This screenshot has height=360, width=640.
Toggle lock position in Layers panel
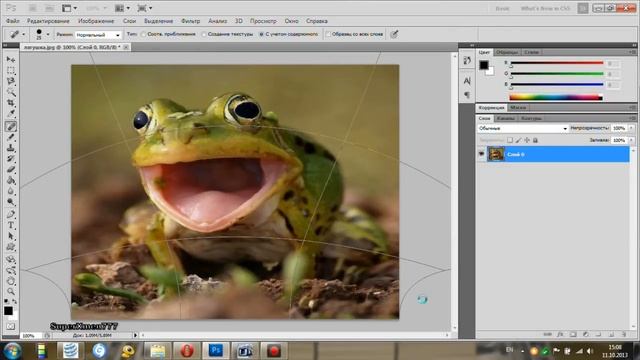(x=527, y=140)
